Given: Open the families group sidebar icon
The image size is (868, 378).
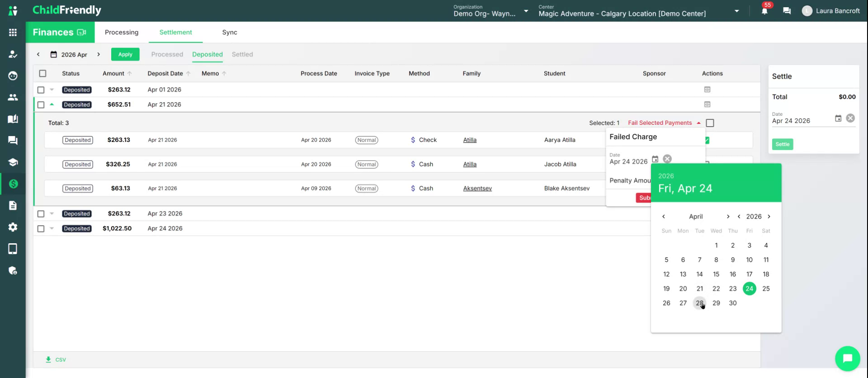Looking at the screenshot, I should pyautogui.click(x=13, y=97).
